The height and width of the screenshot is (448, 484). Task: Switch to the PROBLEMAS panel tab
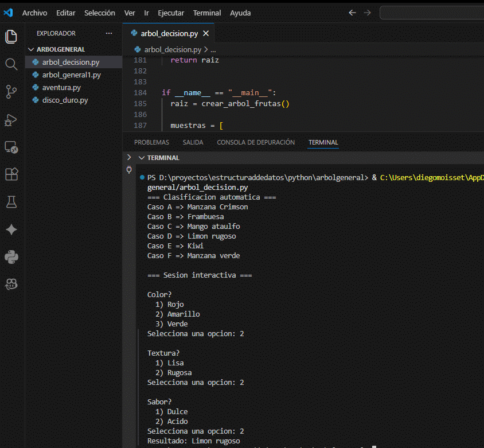pyautogui.click(x=151, y=142)
